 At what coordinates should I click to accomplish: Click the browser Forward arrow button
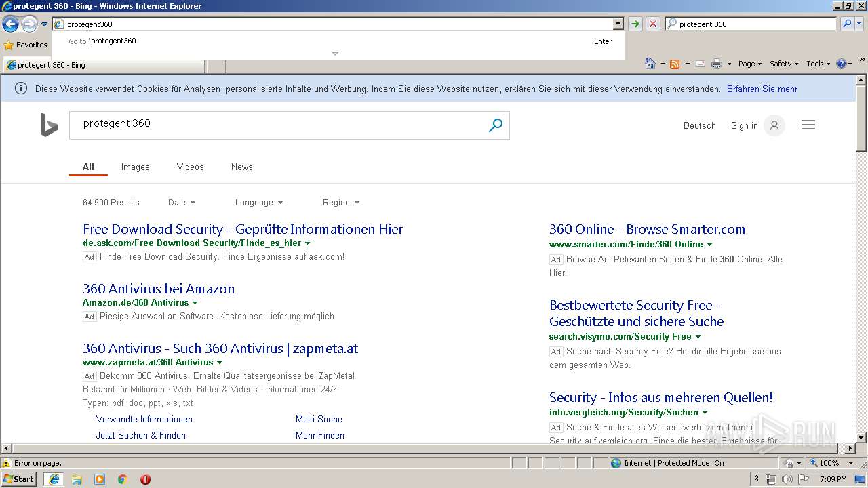click(x=28, y=24)
